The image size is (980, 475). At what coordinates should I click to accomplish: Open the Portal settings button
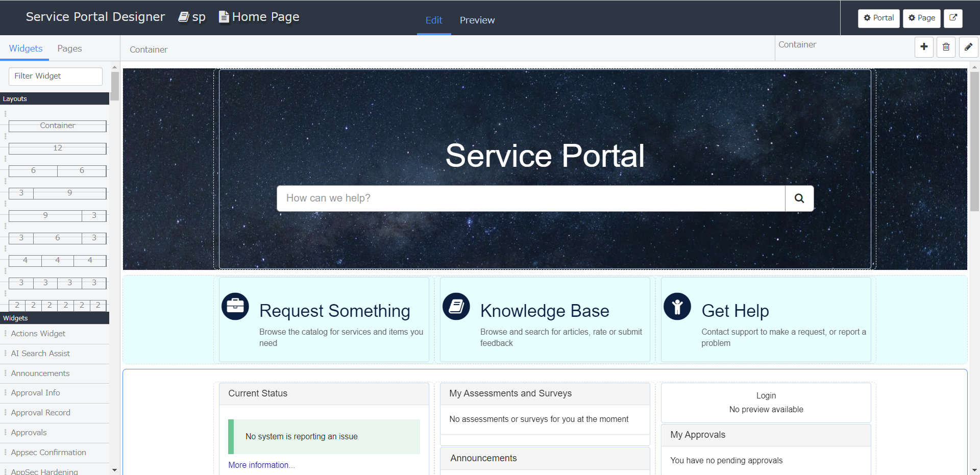coord(878,18)
